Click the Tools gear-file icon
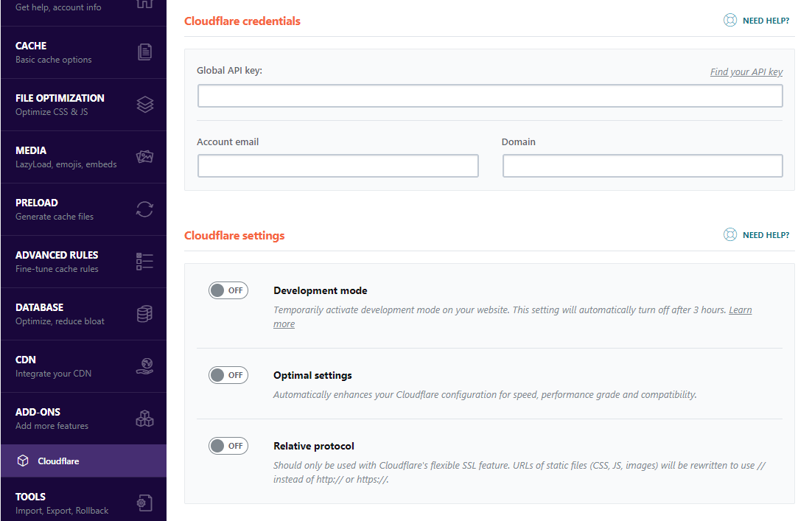This screenshot has height=521, width=812. tap(145, 503)
